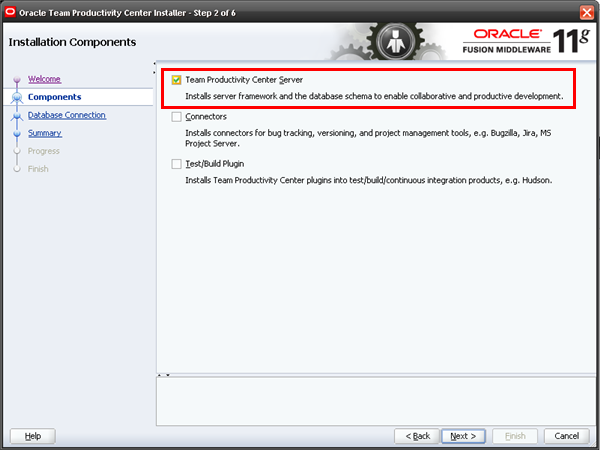Go to the Welcome step link
600x450 pixels.
pos(44,79)
